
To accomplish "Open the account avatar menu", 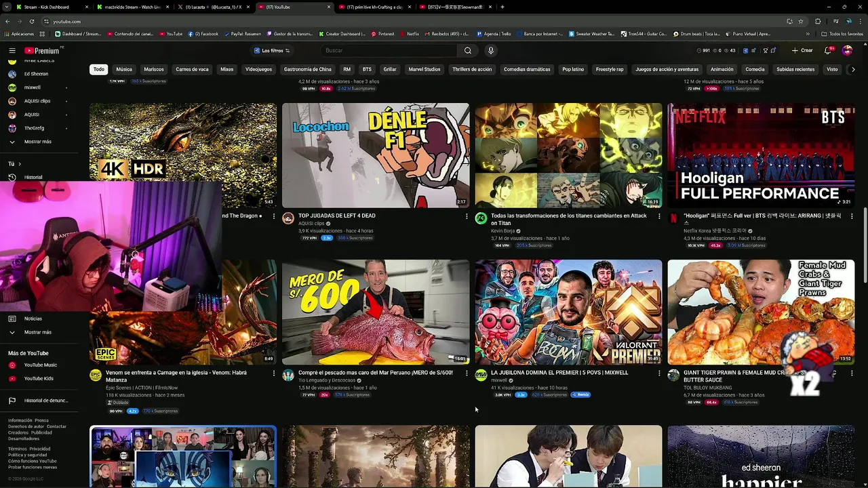I will click(x=847, y=50).
